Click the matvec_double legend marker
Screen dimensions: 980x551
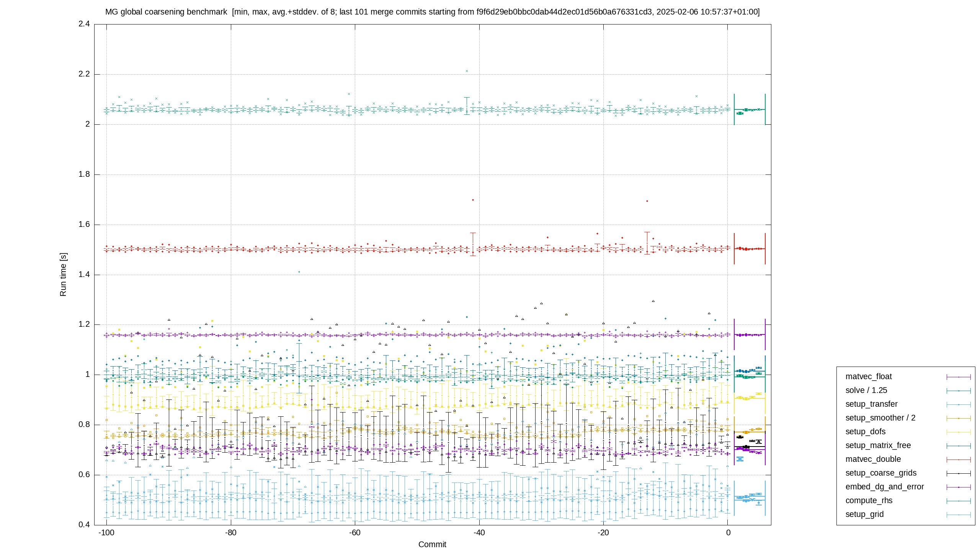(x=959, y=460)
